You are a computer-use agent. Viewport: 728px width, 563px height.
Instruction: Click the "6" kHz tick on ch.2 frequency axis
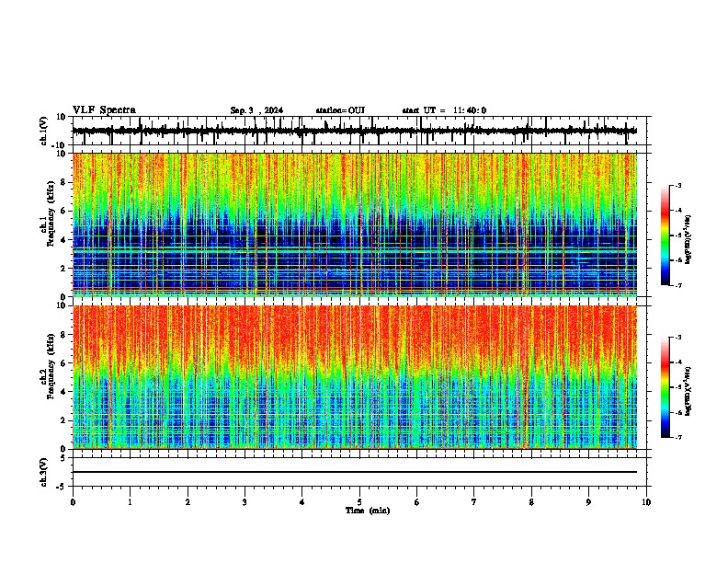coord(64,363)
